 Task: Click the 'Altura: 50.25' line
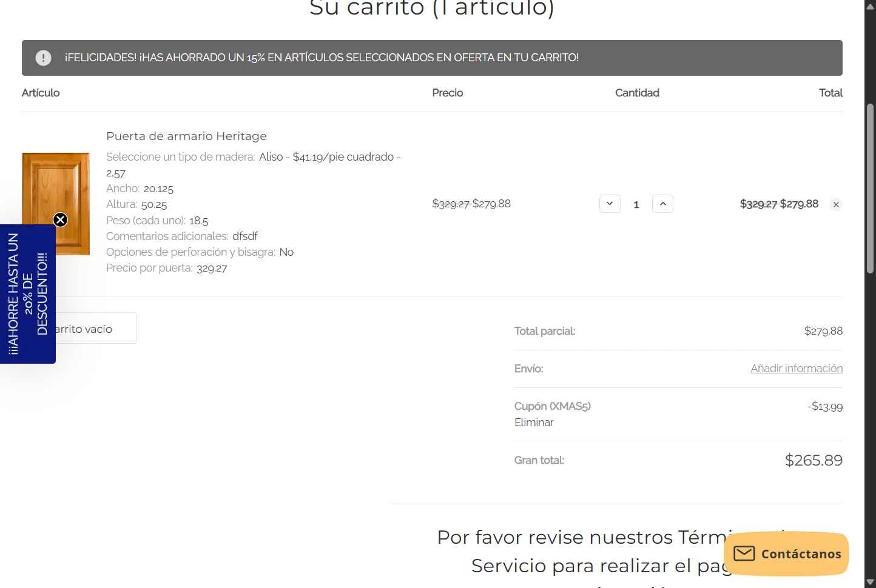[x=136, y=204]
